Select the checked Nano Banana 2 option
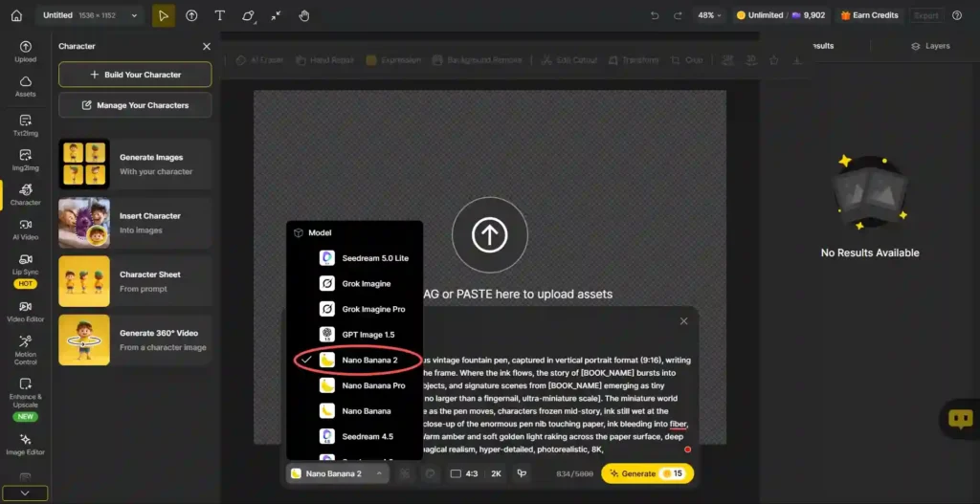Viewport: 980px width, 504px height. tap(368, 360)
